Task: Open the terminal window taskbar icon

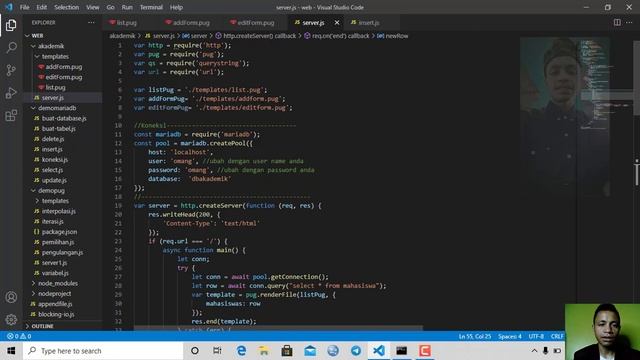Action: pos(401,351)
